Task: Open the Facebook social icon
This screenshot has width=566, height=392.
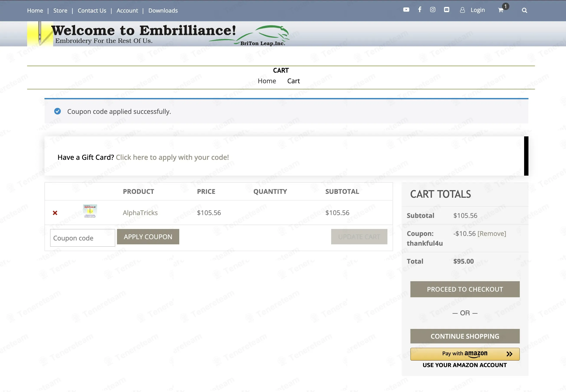Action: [420, 10]
